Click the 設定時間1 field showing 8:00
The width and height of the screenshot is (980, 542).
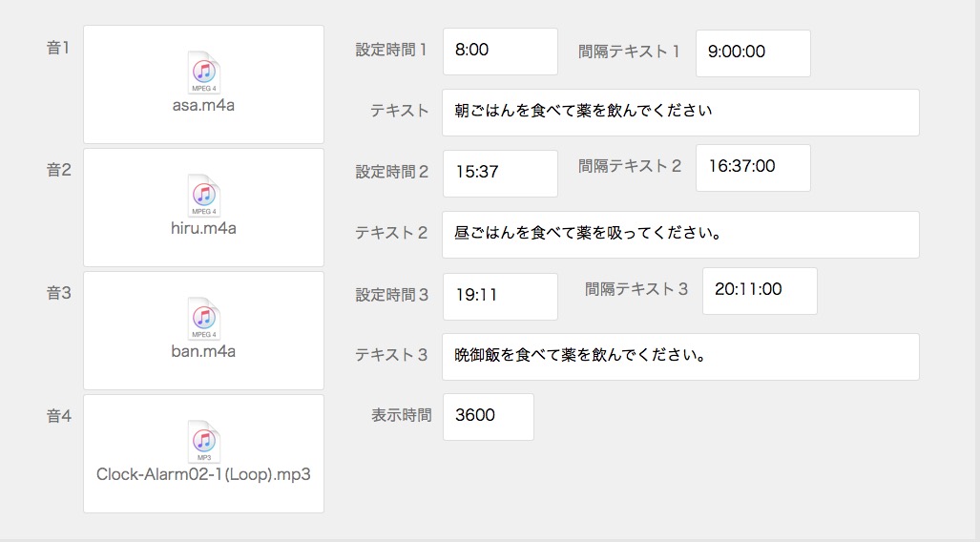tap(500, 52)
